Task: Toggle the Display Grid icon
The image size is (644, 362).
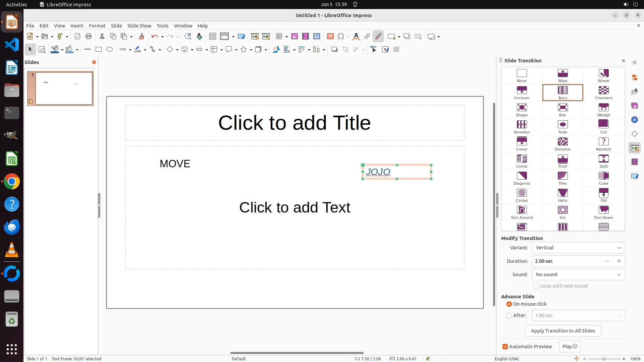Action: point(213,37)
